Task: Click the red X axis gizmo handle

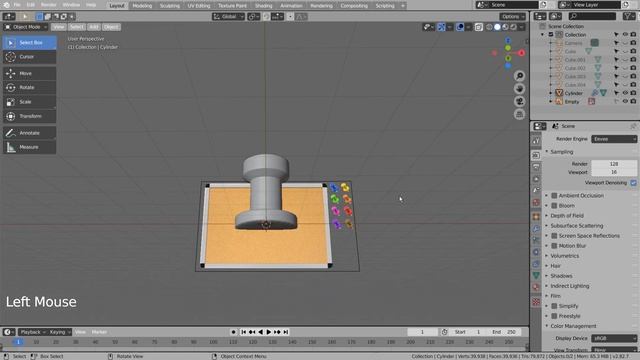Action: click(x=521, y=53)
